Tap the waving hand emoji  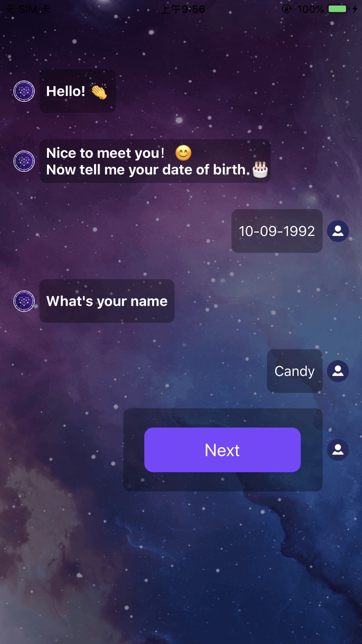pos(99,91)
